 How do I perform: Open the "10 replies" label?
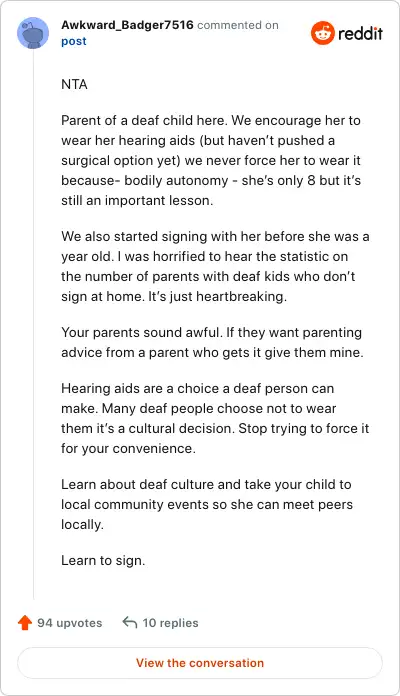170,623
